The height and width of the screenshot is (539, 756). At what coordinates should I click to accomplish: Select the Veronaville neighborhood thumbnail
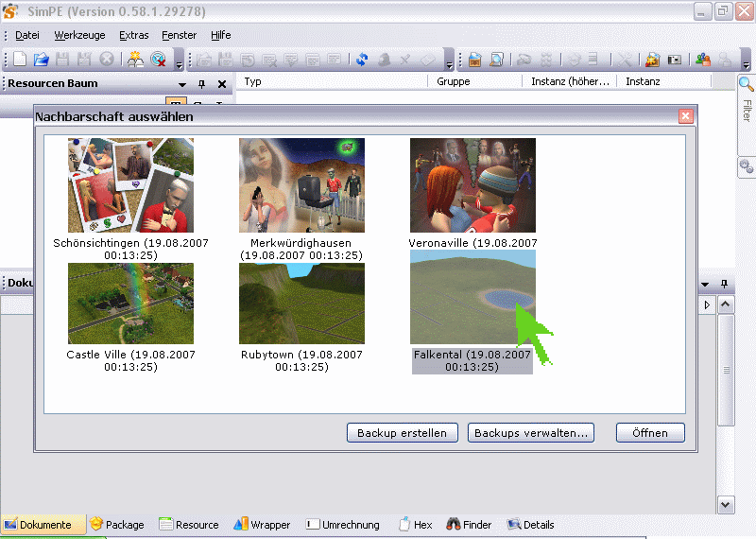pyautogui.click(x=472, y=185)
